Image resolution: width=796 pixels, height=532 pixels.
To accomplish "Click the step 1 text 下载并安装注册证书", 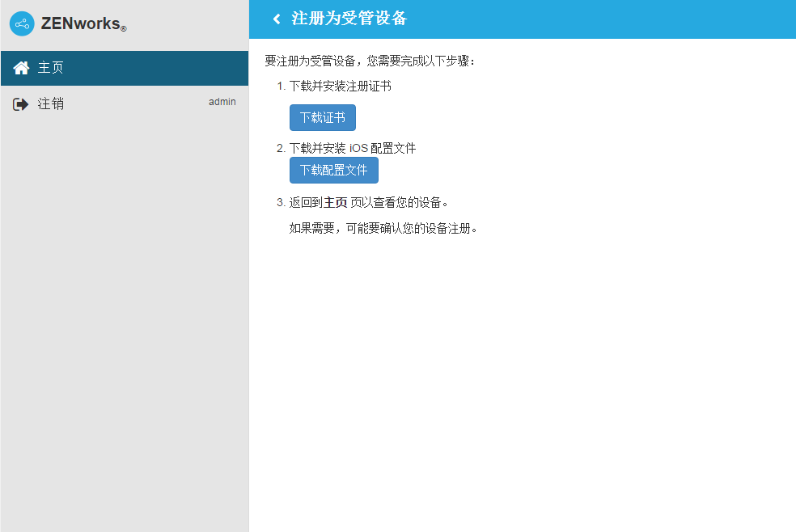I will pos(340,86).
